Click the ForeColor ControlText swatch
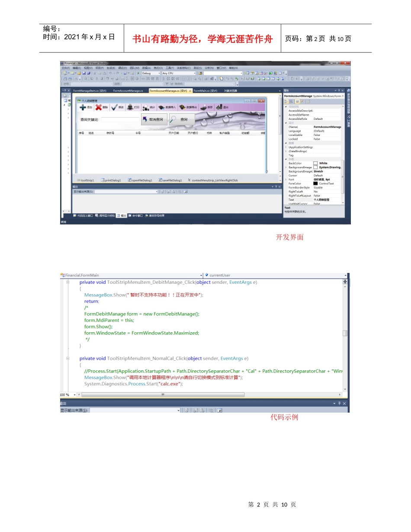This screenshot has height=532, width=411. tap(315, 183)
